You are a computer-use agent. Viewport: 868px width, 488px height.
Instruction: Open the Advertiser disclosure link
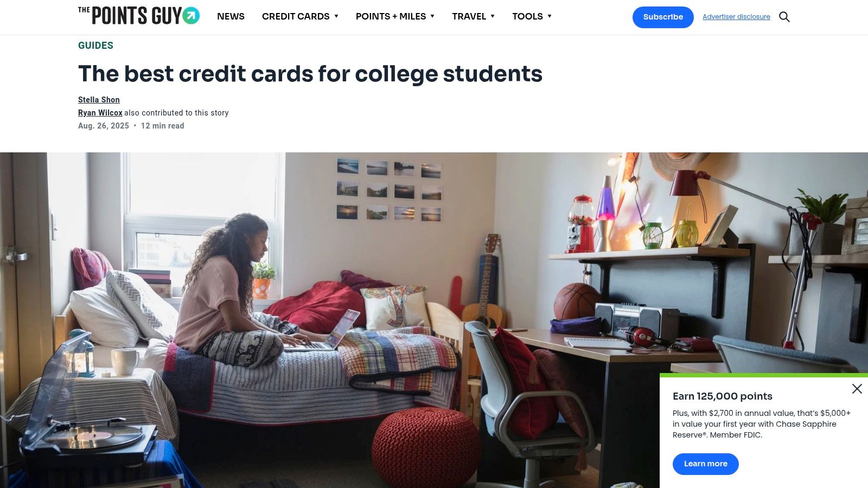pyautogui.click(x=736, y=17)
